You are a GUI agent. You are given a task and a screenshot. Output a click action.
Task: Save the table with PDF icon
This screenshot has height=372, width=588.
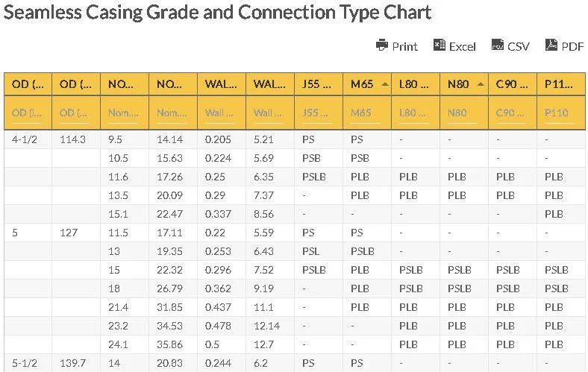551,45
